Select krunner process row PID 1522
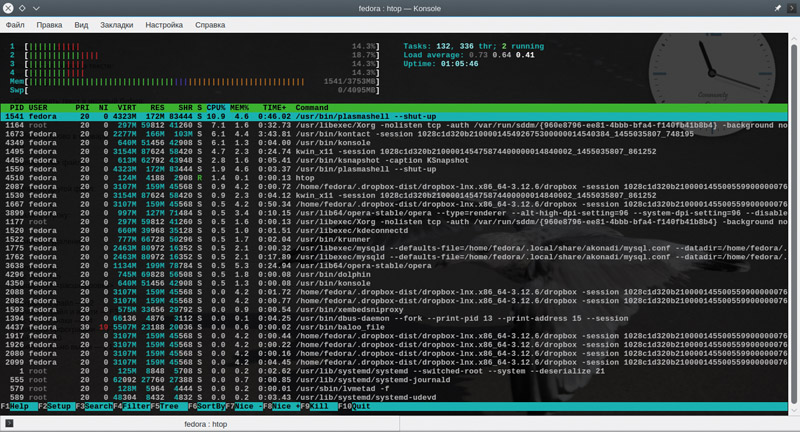 coord(394,239)
